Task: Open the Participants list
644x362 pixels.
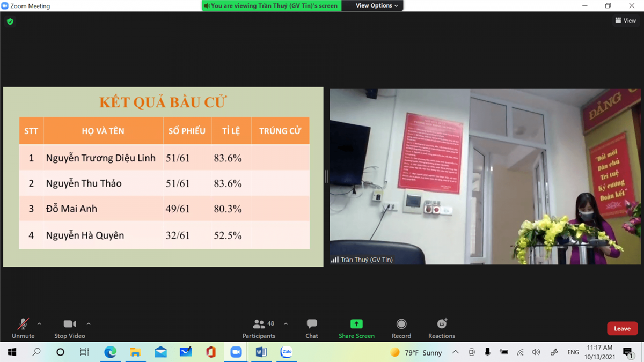Action: point(259,328)
